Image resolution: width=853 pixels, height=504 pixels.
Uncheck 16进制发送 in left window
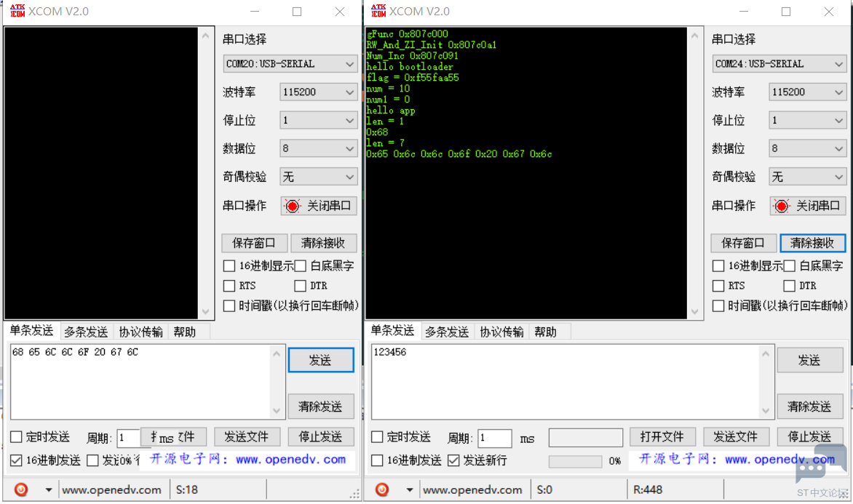click(16, 460)
